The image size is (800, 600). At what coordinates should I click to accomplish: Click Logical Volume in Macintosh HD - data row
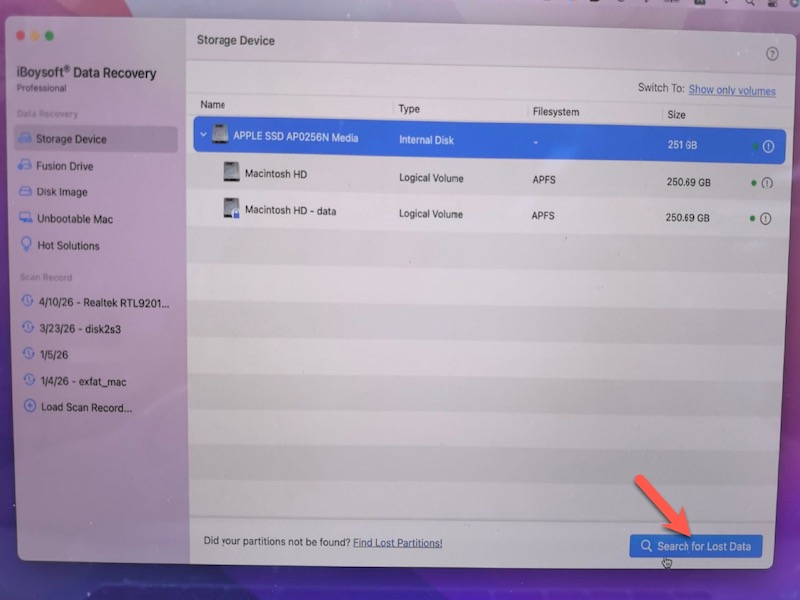coord(431,214)
